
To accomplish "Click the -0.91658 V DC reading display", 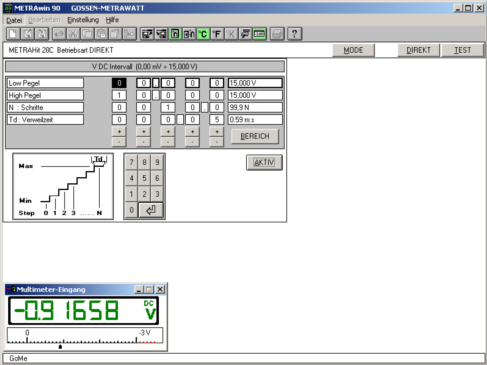I will tap(83, 311).
